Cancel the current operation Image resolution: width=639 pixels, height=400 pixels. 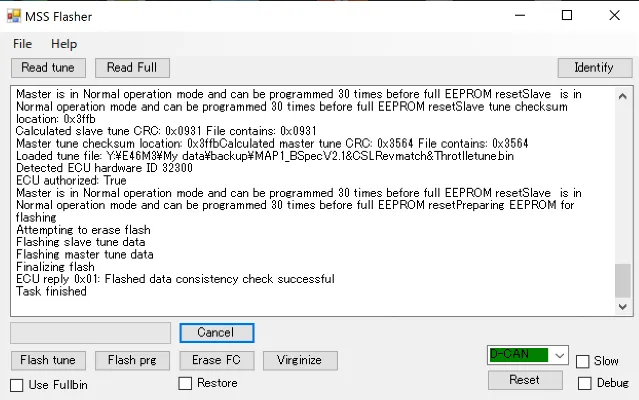216,333
